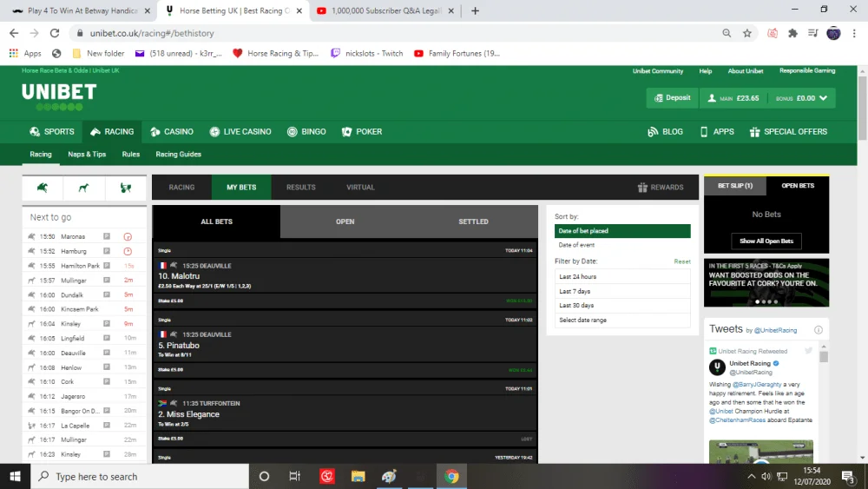This screenshot has height=489, width=868.
Task: Switch to the Racing tab in the dark bar
Action: [181, 188]
